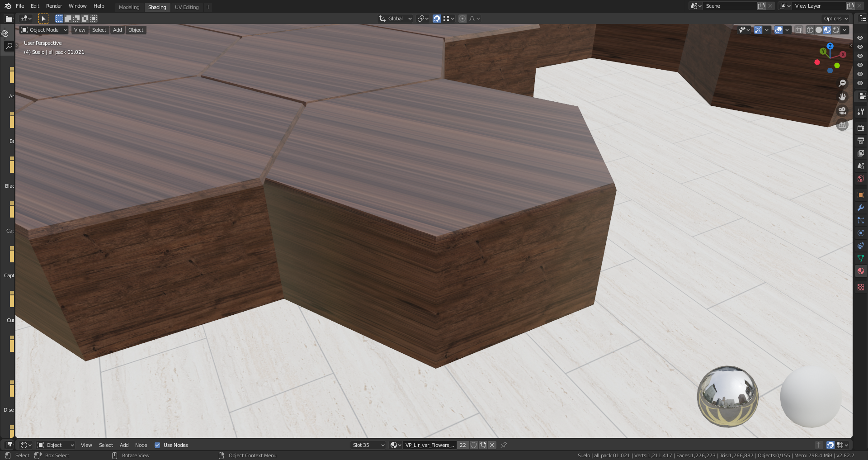Image resolution: width=868 pixels, height=460 pixels.
Task: Toggle snapping magnet in viewport header
Action: point(436,19)
